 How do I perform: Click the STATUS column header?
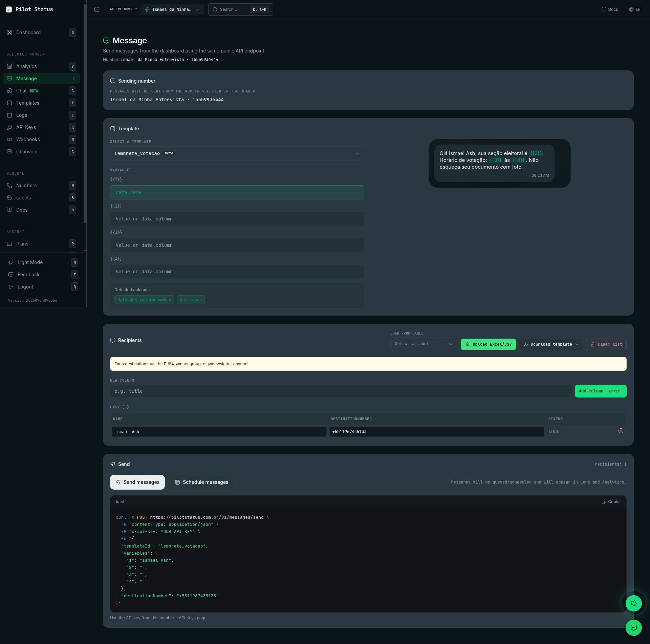[556, 419]
